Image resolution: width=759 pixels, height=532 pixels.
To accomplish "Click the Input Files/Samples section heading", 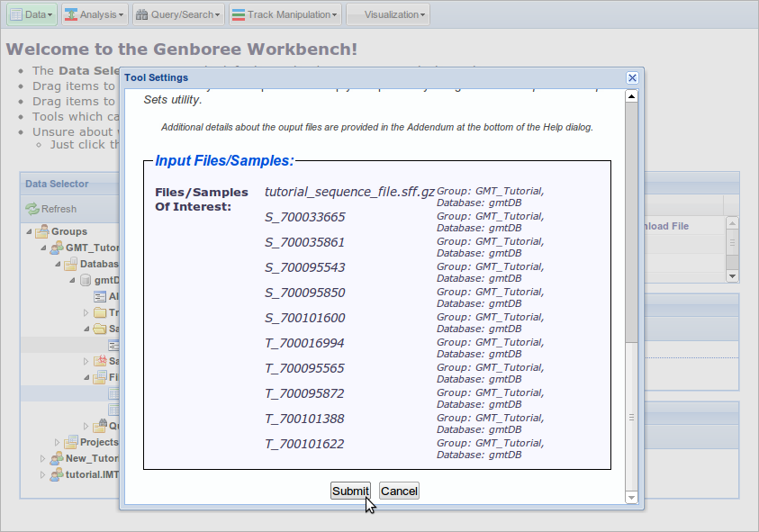I will (x=224, y=161).
